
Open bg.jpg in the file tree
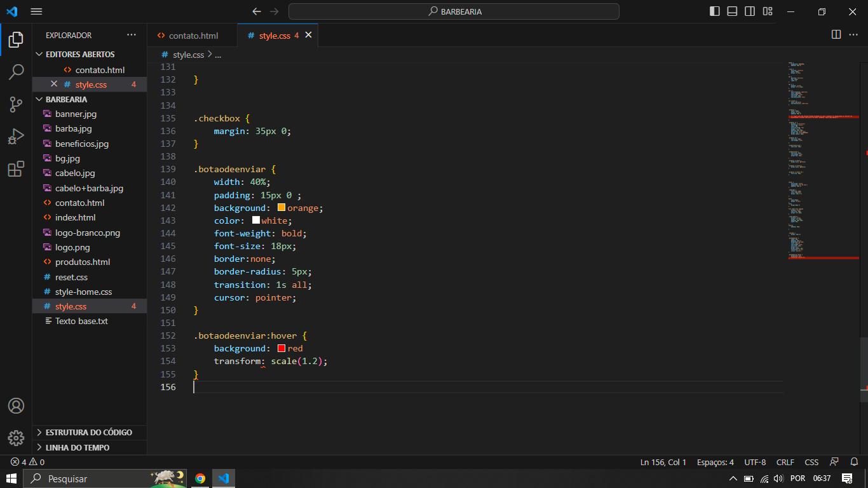tap(90, 158)
